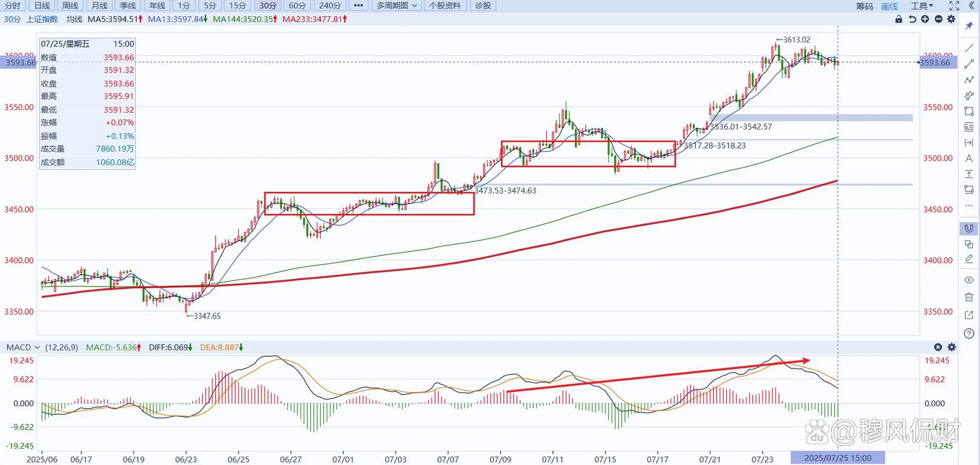Image resolution: width=980 pixels, height=465 pixels.
Task: Select the labeled rectangle annotation tool
Action: [969, 189]
